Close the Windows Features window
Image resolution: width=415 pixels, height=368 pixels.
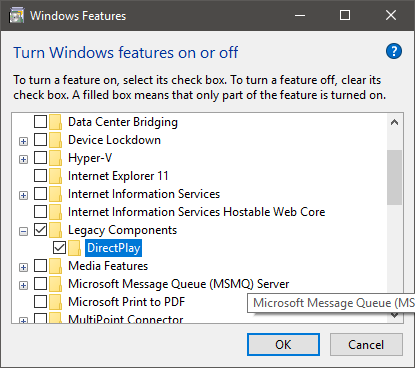[391, 15]
